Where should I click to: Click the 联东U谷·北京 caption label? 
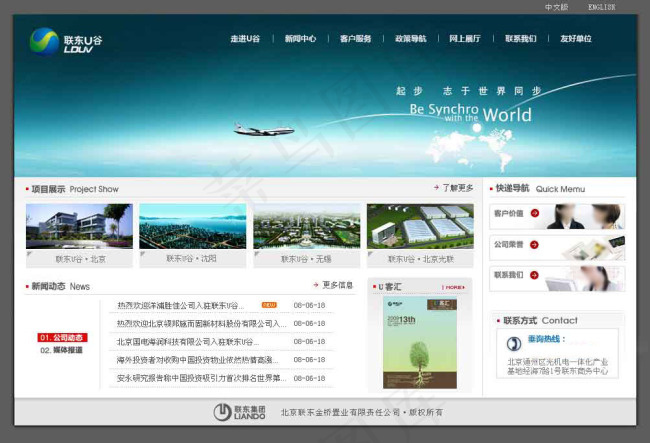click(80, 259)
